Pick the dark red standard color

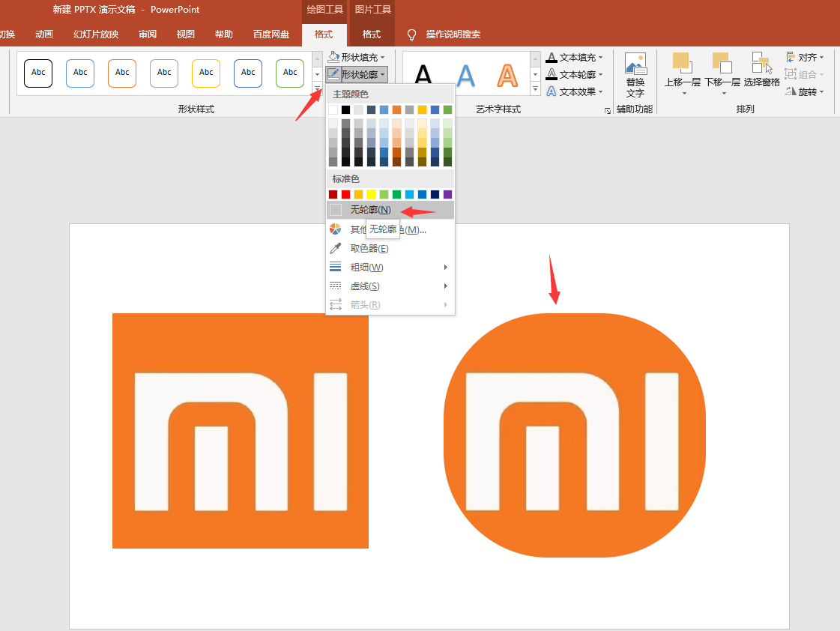tap(333, 194)
